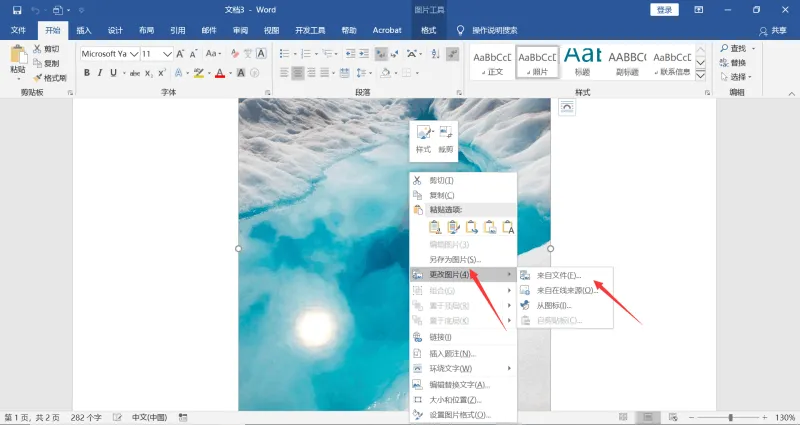Click the Format Painter brush
Viewport: 800px width, 425px height.
(37, 78)
